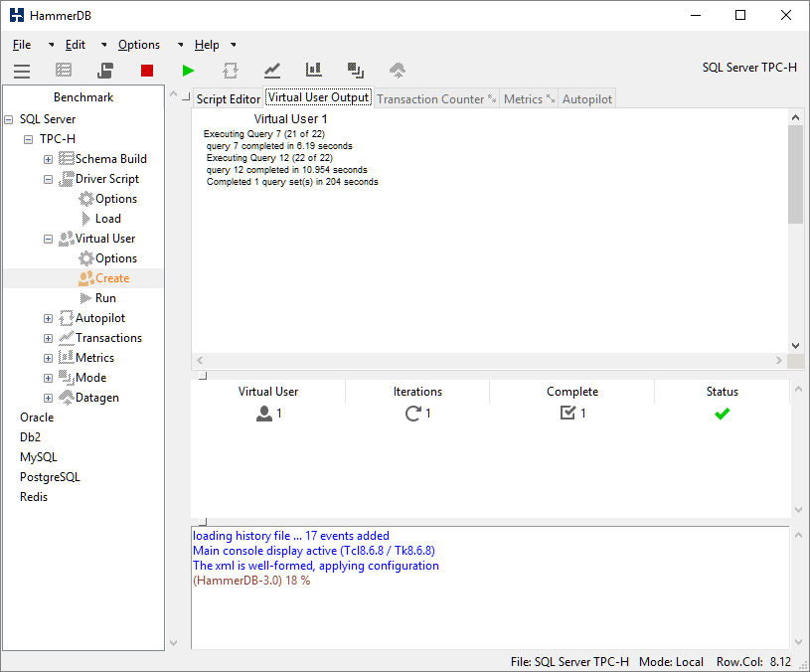This screenshot has height=672, width=810.
Task: Click the Mode toolbar icon
Action: click(356, 71)
